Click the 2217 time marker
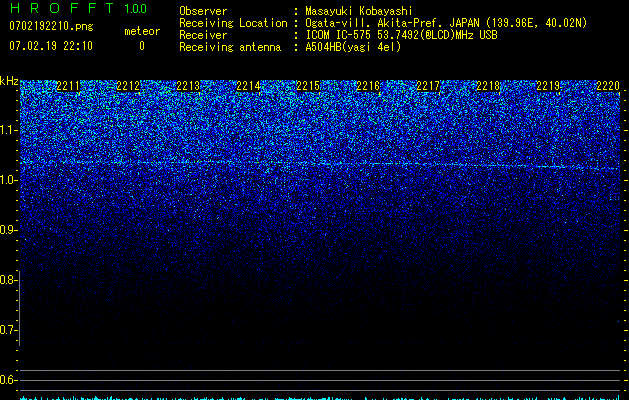This screenshot has height=400, width=629. [428, 86]
